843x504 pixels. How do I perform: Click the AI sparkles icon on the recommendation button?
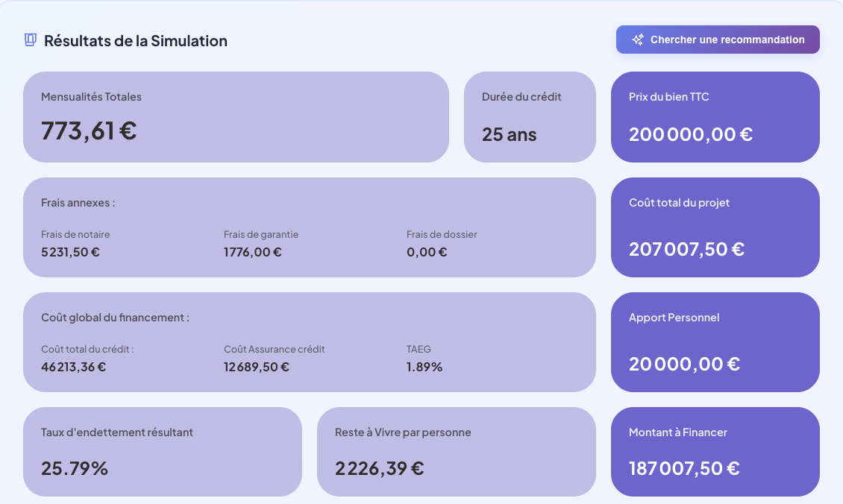coord(638,40)
